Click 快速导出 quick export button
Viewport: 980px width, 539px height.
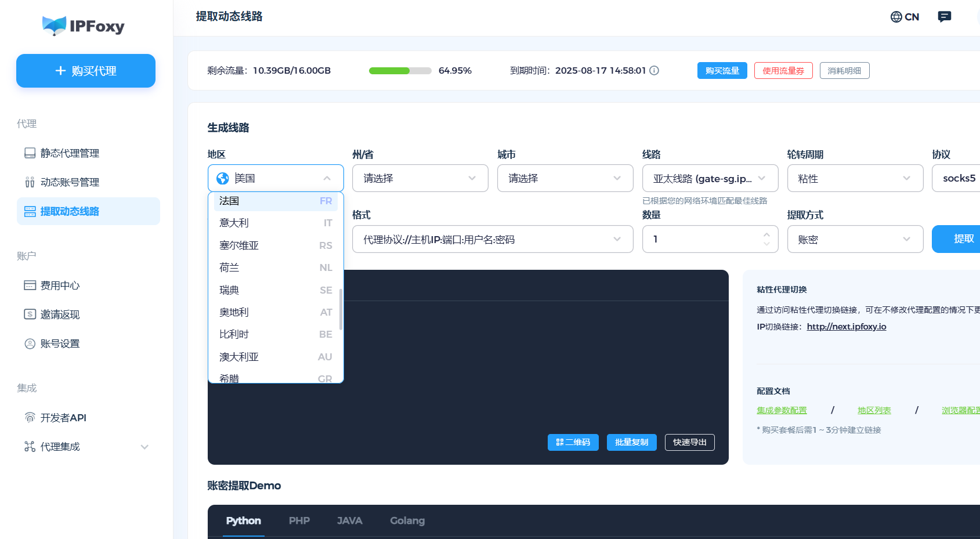(x=690, y=442)
